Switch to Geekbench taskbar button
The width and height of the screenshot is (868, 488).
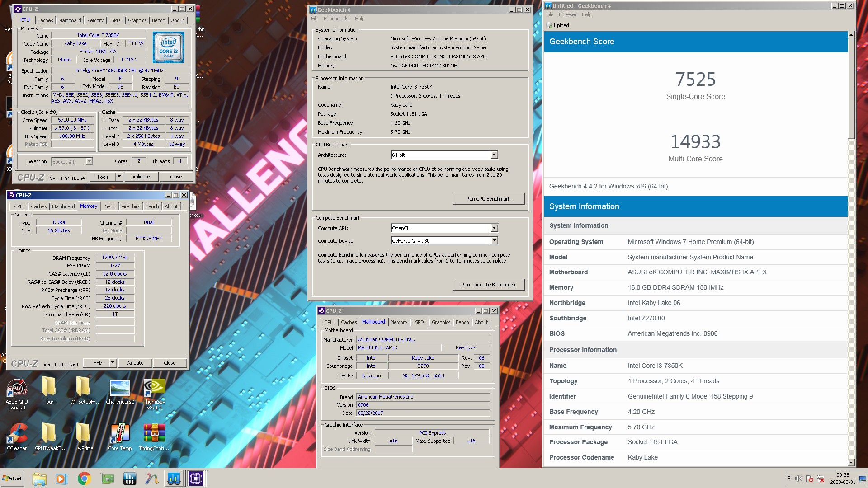(174, 479)
